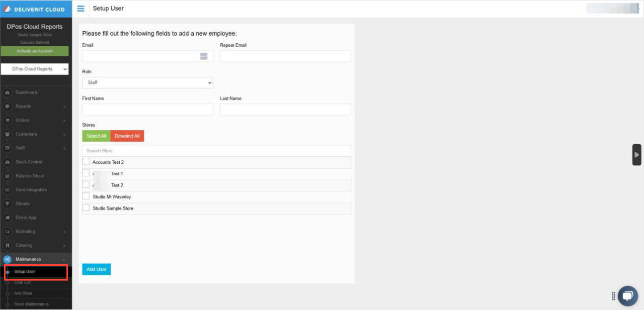This screenshot has width=644, height=310.
Task: Open the live chat bubble
Action: [627, 296]
